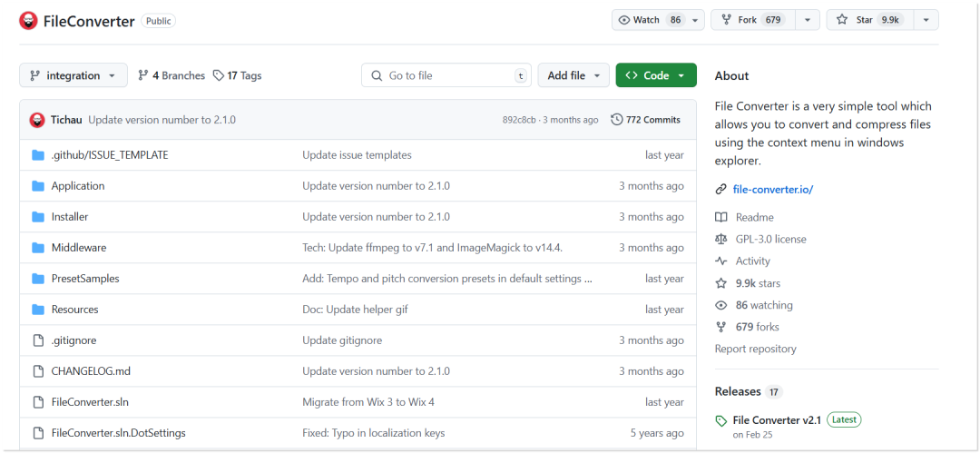This screenshot has height=453, width=980.
Task: Expand the Star lists dropdown arrow
Action: click(x=926, y=20)
